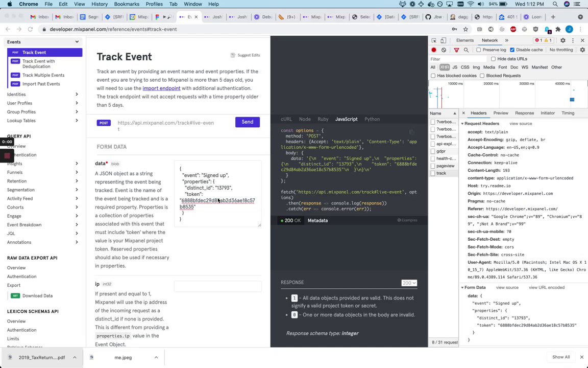This screenshot has width=588, height=368.
Task: Toggle the DevTools device toolbar icon
Action: pyautogui.click(x=443, y=40)
